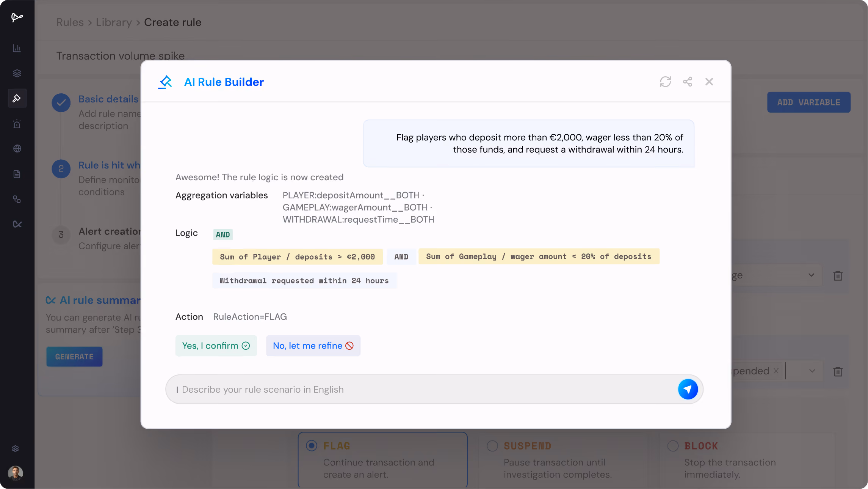868x489 pixels.
Task: Click the GENERATE button
Action: 74,357
